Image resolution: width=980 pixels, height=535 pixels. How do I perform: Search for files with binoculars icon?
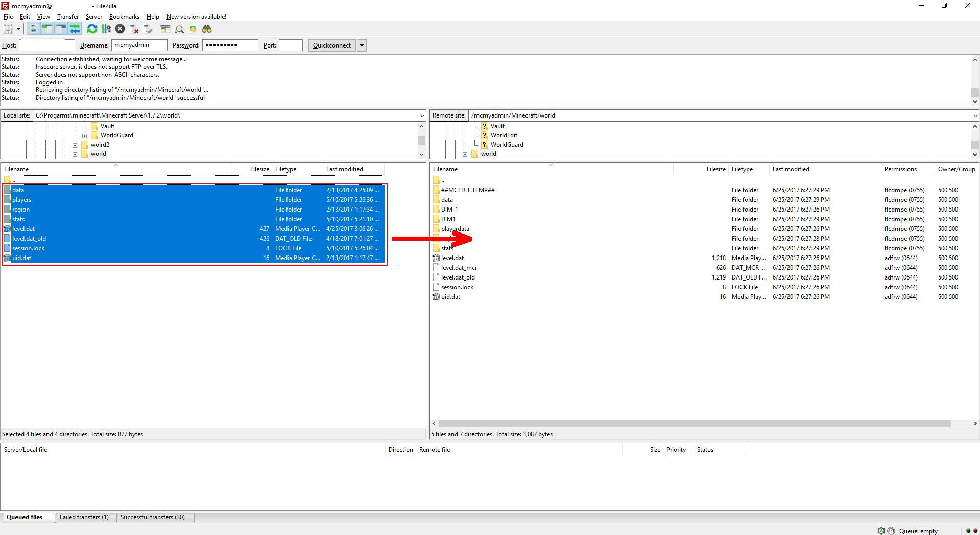tap(207, 29)
